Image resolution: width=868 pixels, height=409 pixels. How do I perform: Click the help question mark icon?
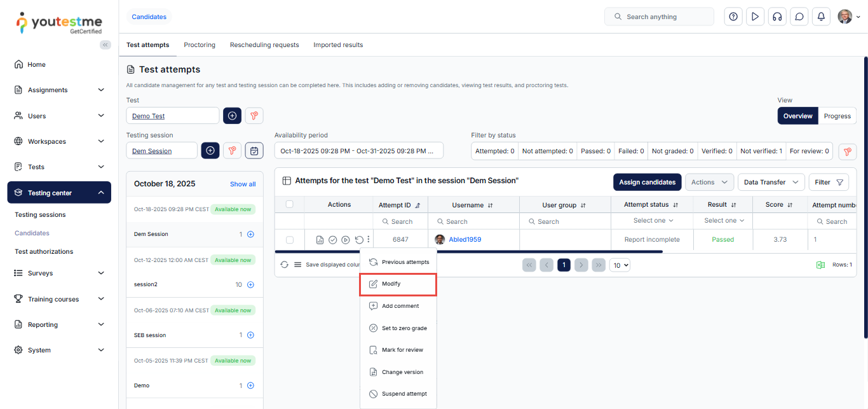click(x=733, y=17)
